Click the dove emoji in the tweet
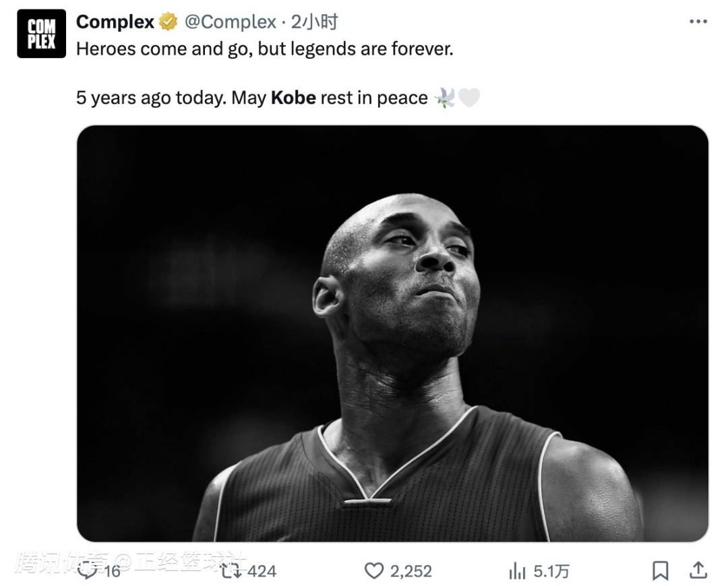Screen dimensions: 728x586 pos(444,98)
